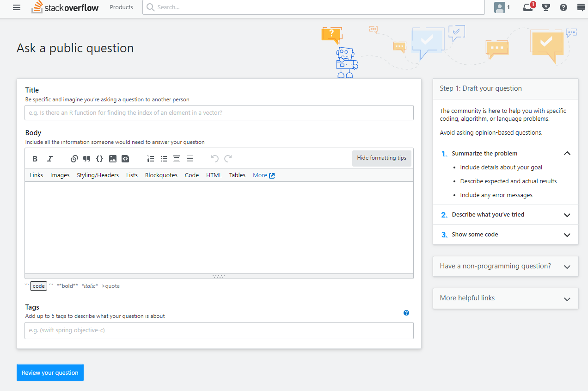This screenshot has height=391, width=588.
Task: Undo last edit in the editor
Action: pyautogui.click(x=215, y=159)
